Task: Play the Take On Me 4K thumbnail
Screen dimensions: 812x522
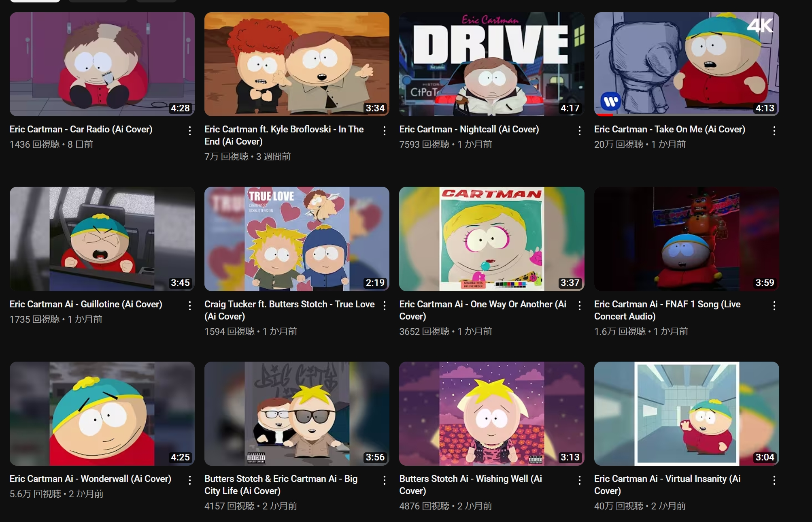Action: (x=687, y=64)
